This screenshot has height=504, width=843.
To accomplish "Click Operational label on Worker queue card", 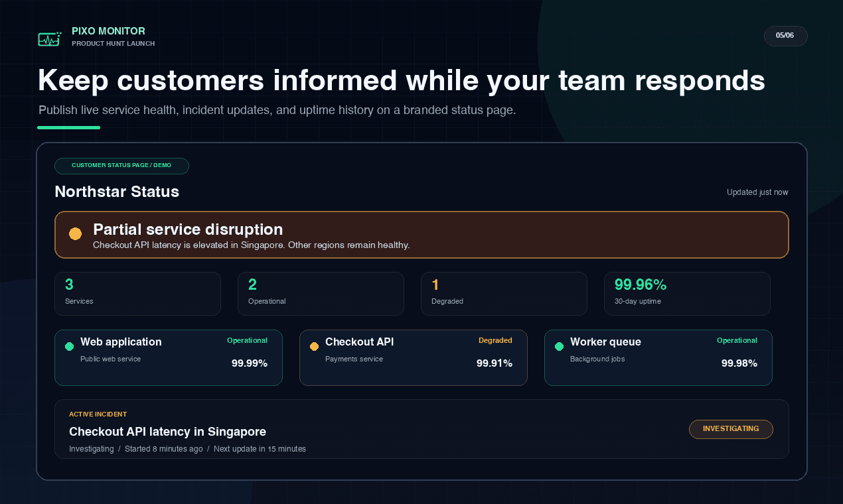I will tap(737, 340).
